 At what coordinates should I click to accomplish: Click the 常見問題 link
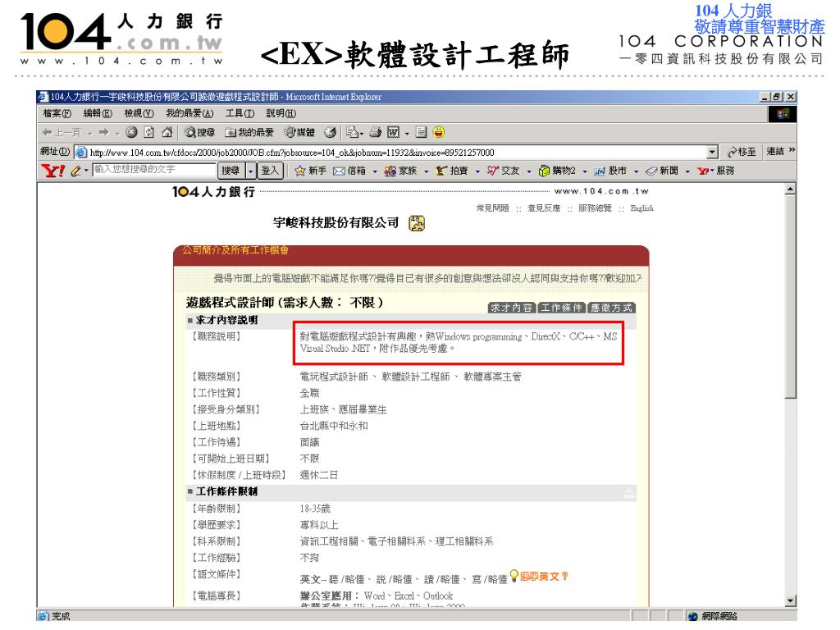492,208
